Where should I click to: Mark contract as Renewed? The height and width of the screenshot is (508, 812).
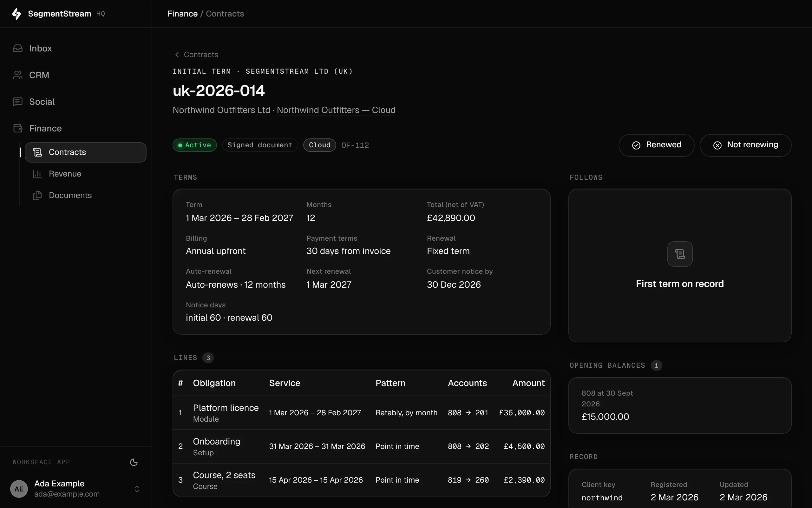pyautogui.click(x=656, y=145)
